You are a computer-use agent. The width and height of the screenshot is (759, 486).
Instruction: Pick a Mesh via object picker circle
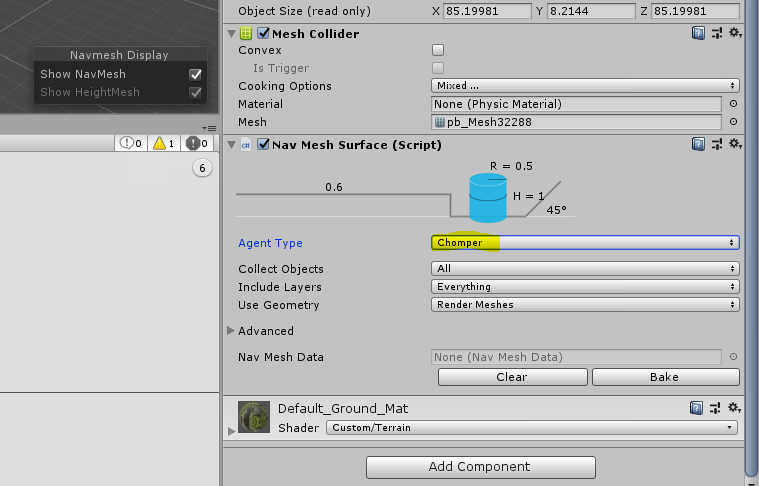(733, 122)
